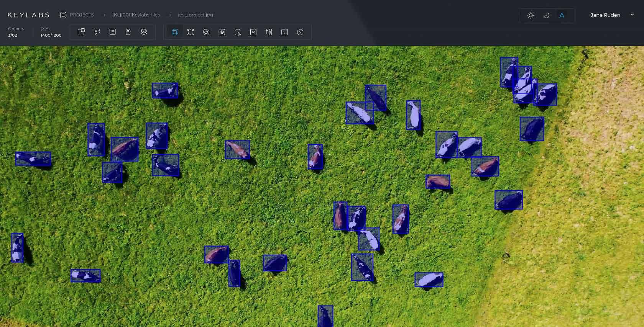Click the slashed circle tool icon
This screenshot has height=327, width=644.
coord(300,32)
